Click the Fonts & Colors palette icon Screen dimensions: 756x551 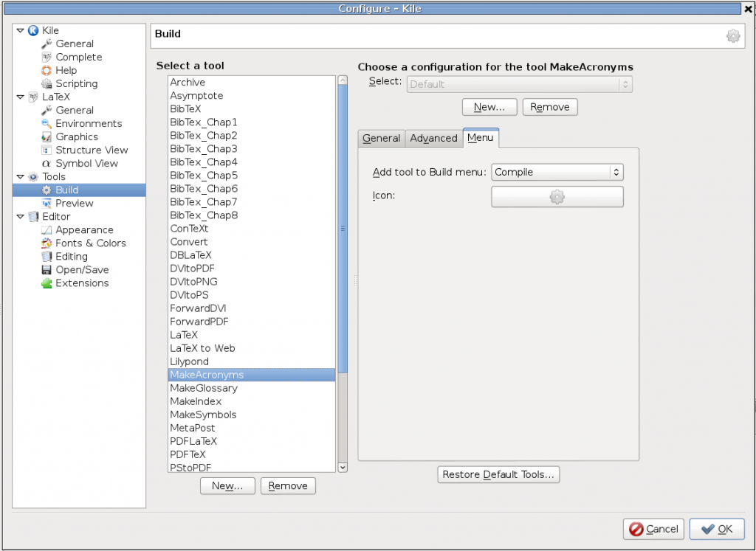tap(47, 243)
